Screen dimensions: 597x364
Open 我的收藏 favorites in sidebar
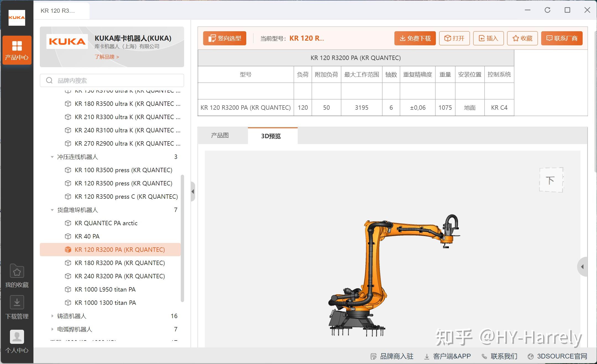pyautogui.click(x=17, y=276)
